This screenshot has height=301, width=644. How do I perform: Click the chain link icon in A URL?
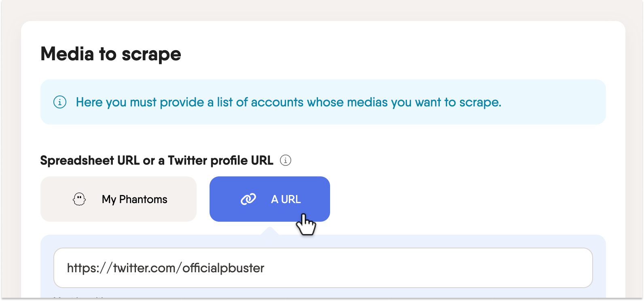tap(248, 199)
